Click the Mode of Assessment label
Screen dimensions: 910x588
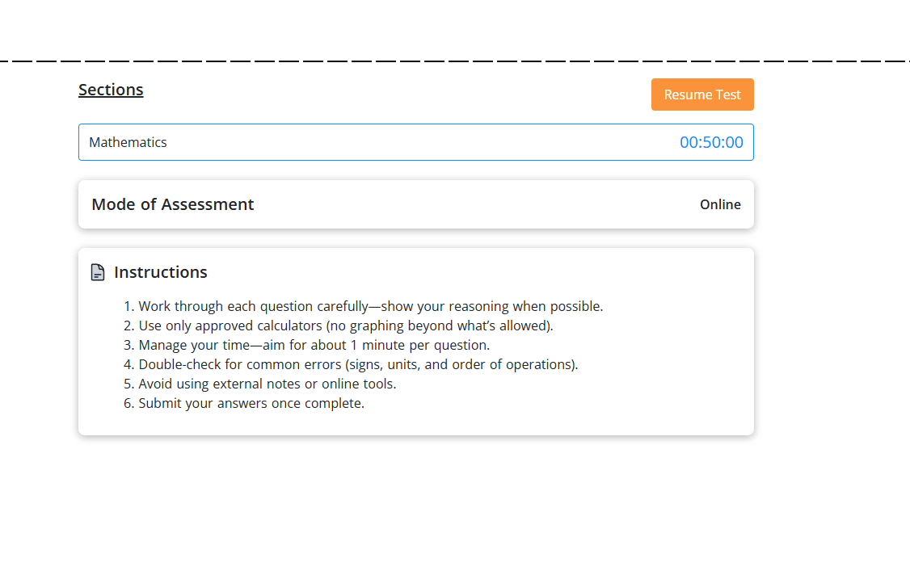172,204
